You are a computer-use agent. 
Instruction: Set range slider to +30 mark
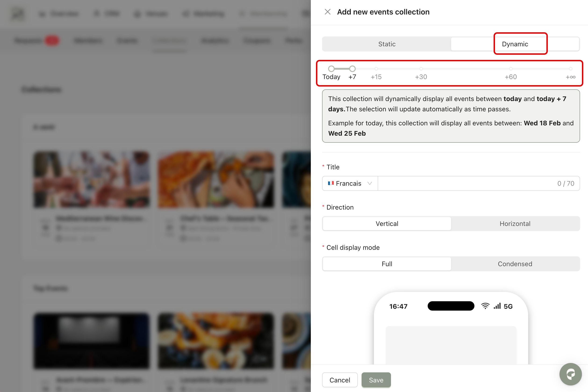[421, 69]
